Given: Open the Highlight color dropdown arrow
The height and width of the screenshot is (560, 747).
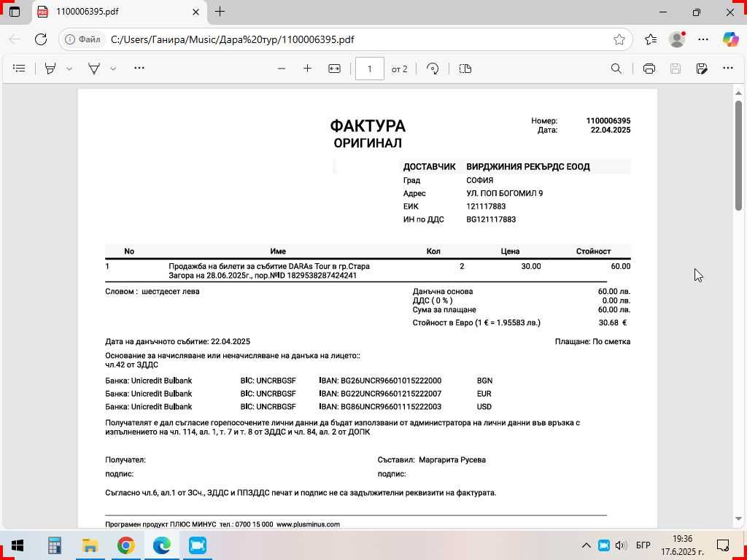Looking at the screenshot, I should click(x=69, y=69).
